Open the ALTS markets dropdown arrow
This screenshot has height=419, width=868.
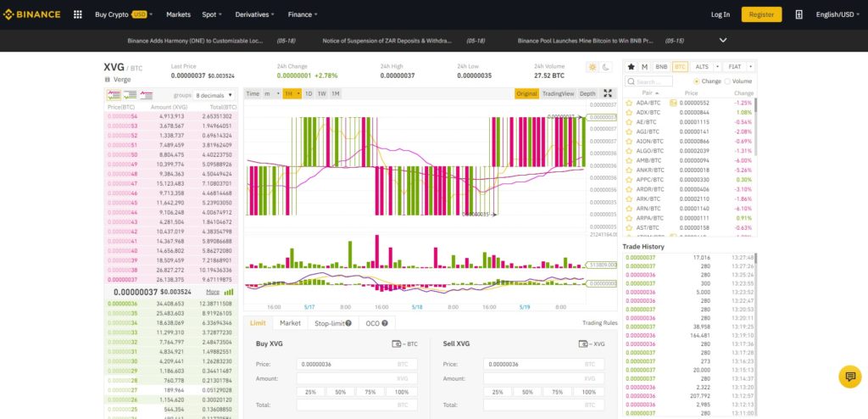(717, 66)
